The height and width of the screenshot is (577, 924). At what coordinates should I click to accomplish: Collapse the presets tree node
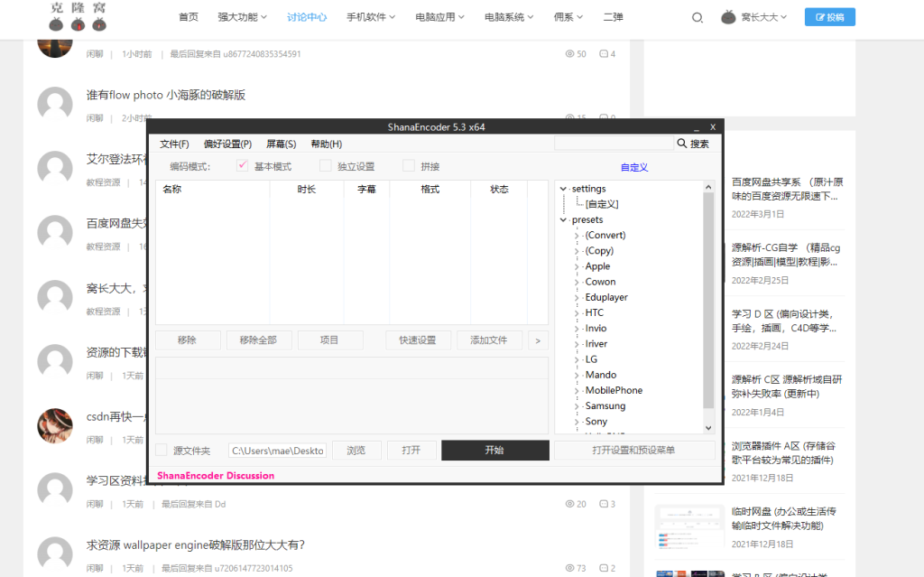(563, 219)
